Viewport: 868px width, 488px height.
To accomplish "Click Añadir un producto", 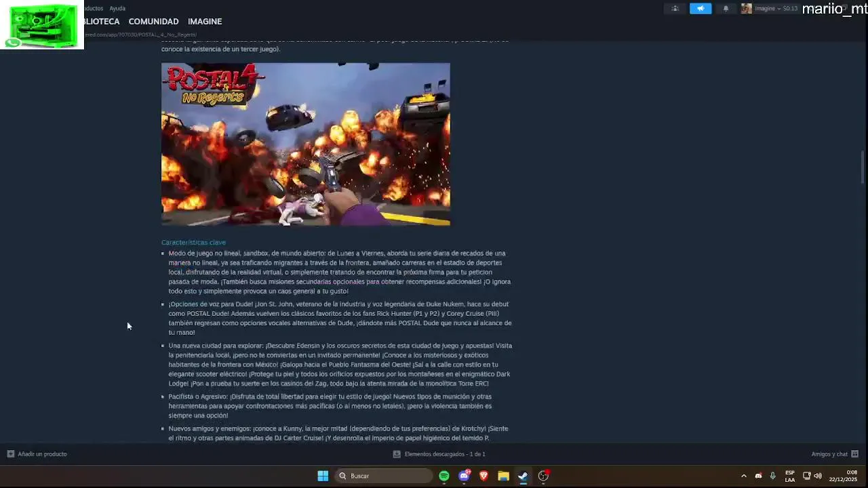I will coord(42,454).
